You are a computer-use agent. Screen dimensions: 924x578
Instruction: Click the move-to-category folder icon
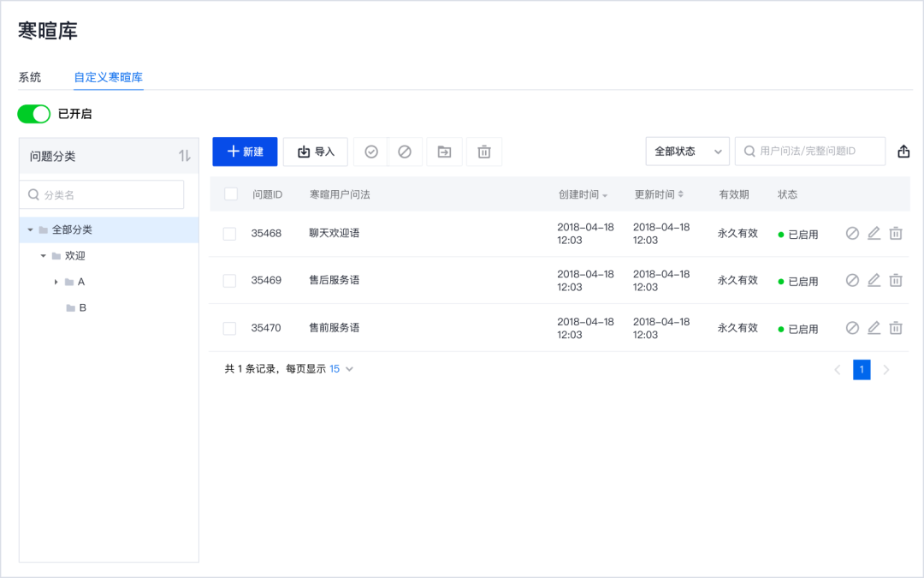pyautogui.click(x=446, y=152)
